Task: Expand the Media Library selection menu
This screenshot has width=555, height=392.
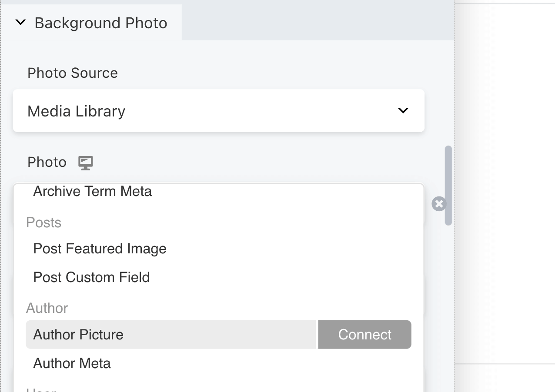Action: point(217,111)
